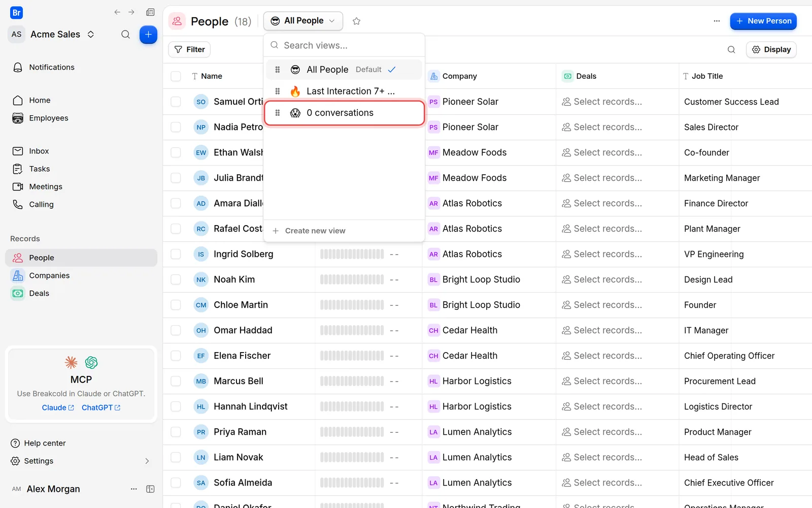This screenshot has height=508, width=812.
Task: Click Noah Kim's interaction score bar
Action: click(352, 279)
